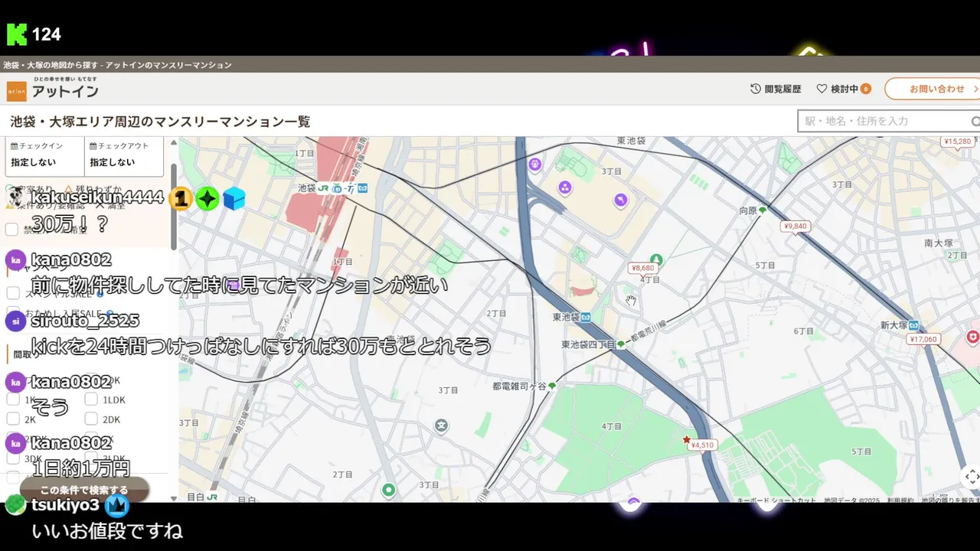Screen dimensions: 980x551
Task: Tick the 3DK layout checkbox
Action: [12, 458]
